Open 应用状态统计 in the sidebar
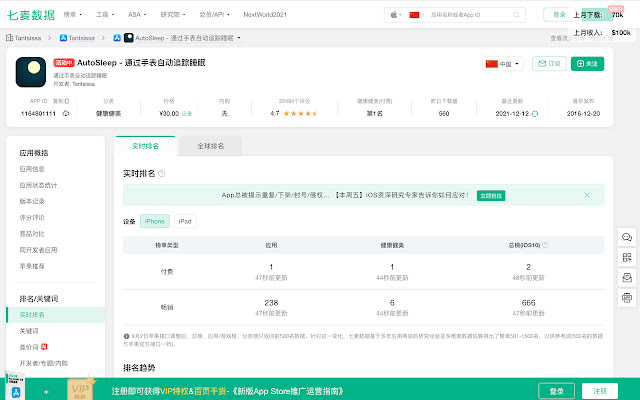 [x=38, y=185]
